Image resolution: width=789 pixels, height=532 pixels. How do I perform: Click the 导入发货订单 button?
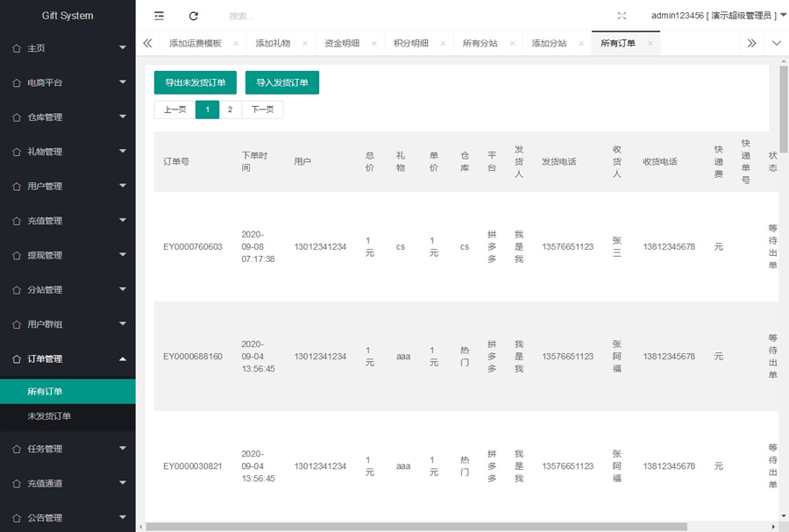(x=282, y=82)
